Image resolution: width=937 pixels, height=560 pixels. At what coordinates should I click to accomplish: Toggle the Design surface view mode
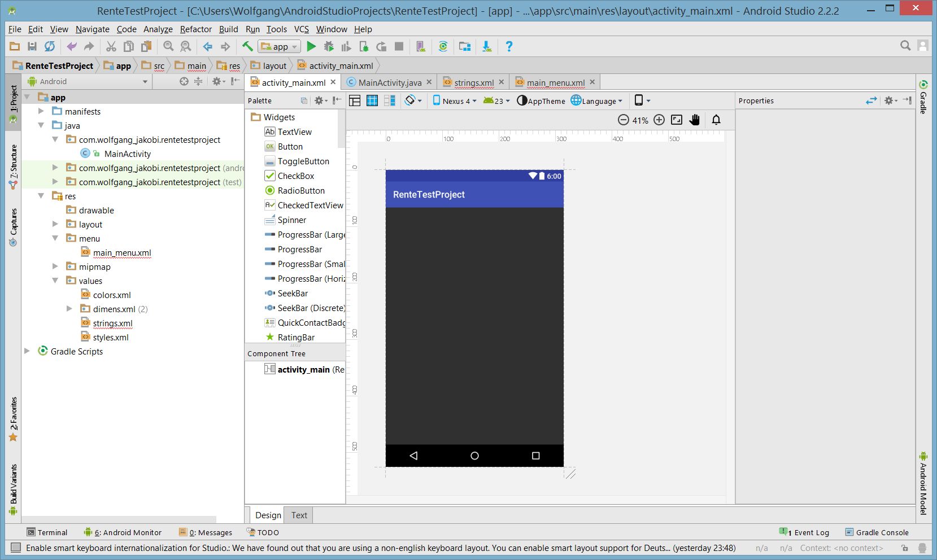355,101
